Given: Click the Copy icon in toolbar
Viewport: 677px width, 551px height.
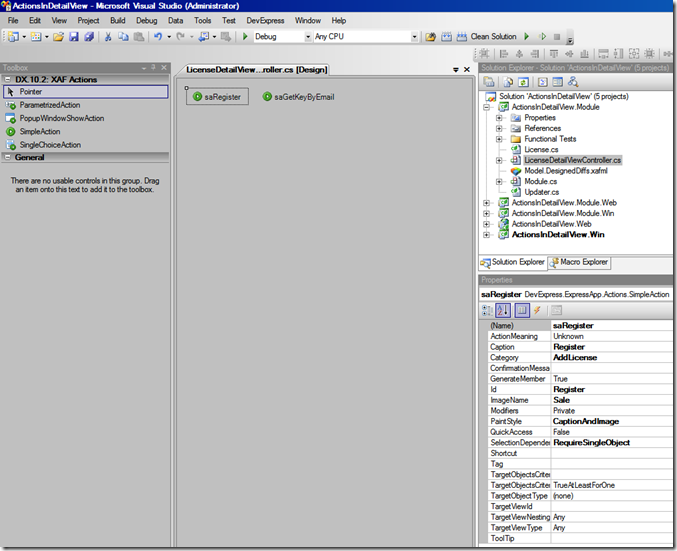Looking at the screenshot, I should pyautogui.click(x=123, y=37).
